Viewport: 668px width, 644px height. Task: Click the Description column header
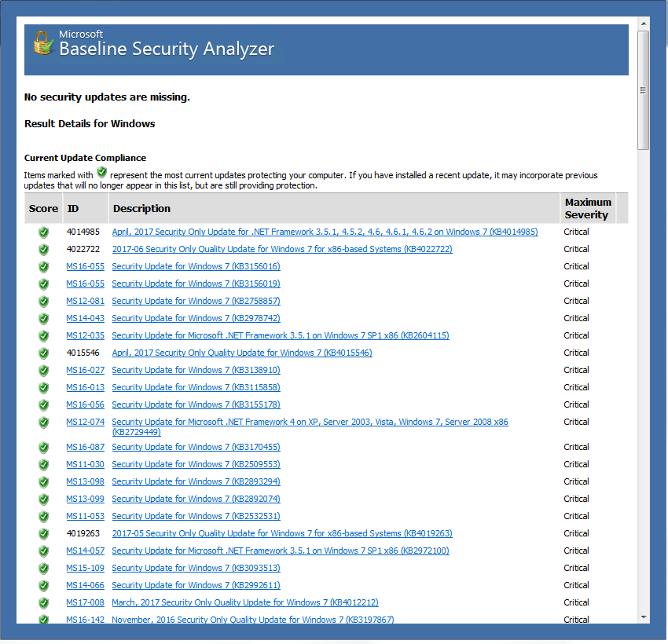141,208
